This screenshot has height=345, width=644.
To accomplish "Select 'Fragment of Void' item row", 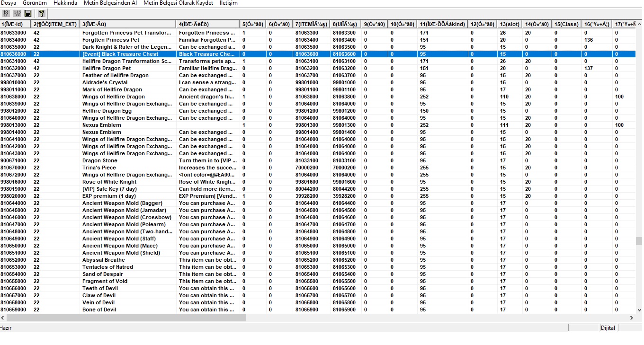I will coord(317,281).
